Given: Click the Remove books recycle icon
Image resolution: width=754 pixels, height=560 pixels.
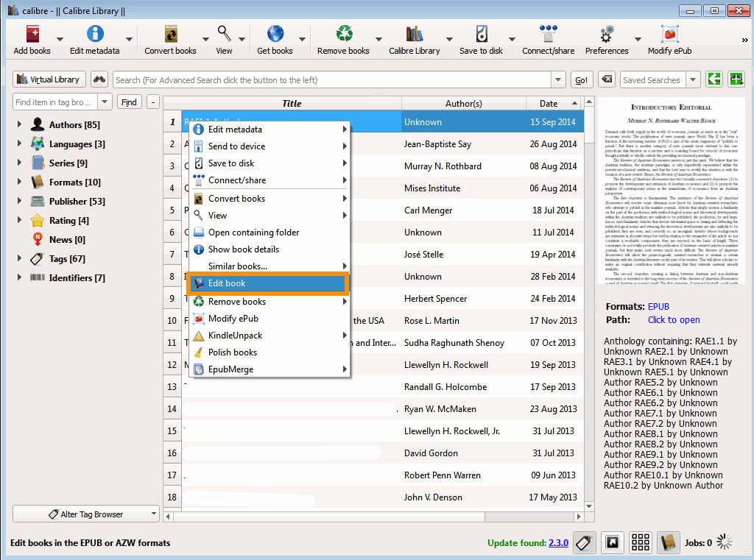Looking at the screenshot, I should (x=343, y=35).
